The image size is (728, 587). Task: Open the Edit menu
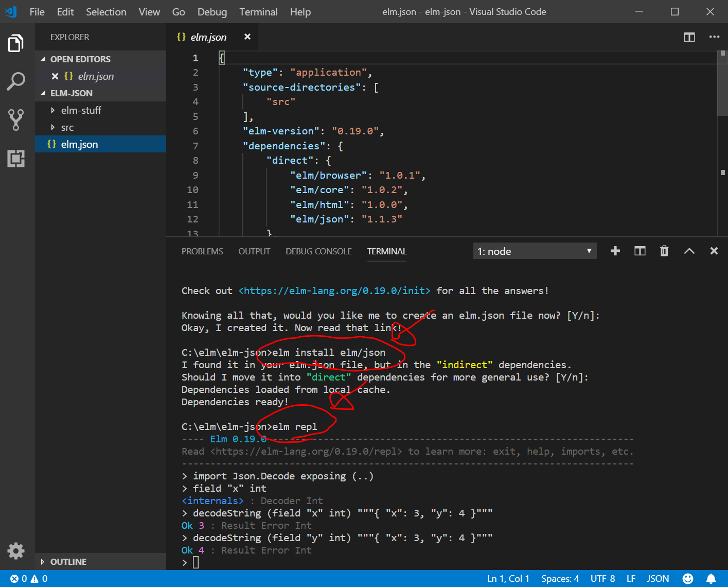click(x=65, y=12)
